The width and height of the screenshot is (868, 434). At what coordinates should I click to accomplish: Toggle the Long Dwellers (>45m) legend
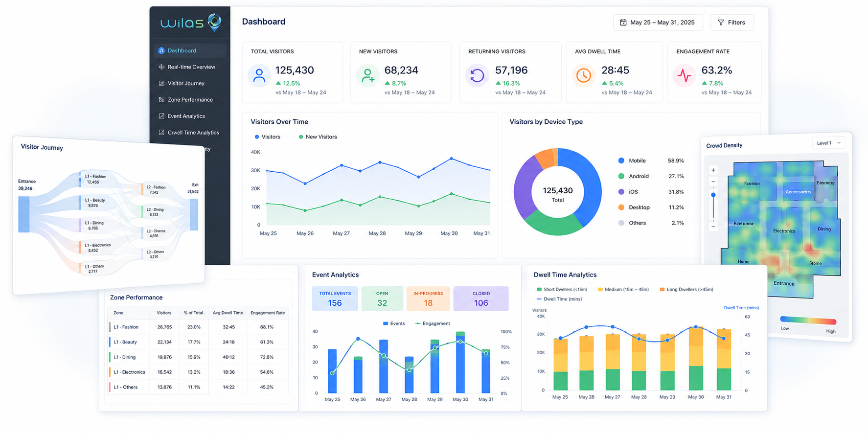686,290
